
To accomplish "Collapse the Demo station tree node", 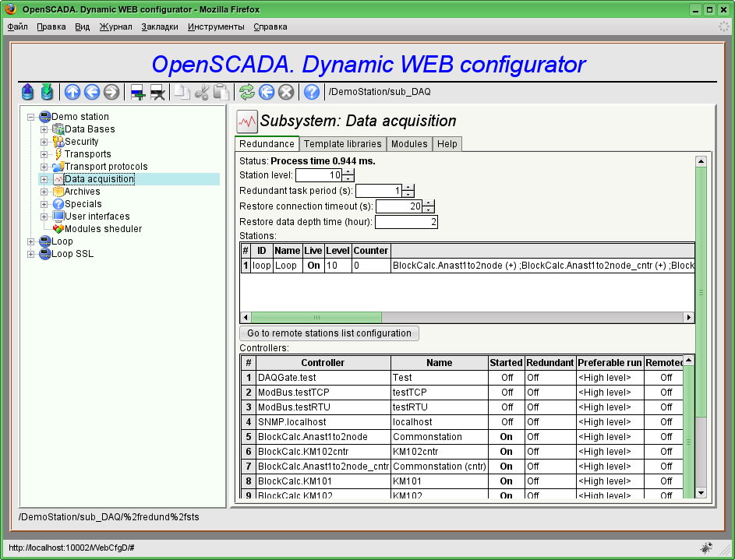I will tap(31, 117).
